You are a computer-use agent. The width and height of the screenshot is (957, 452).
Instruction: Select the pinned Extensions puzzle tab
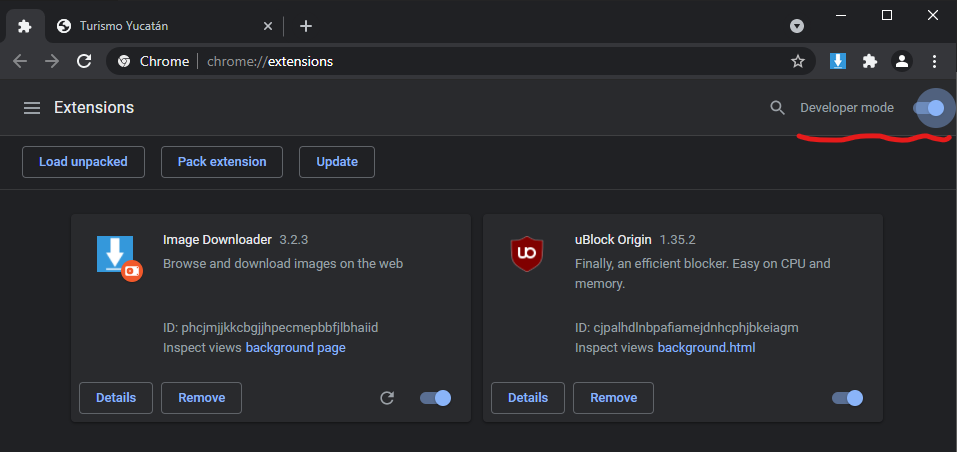[25, 26]
